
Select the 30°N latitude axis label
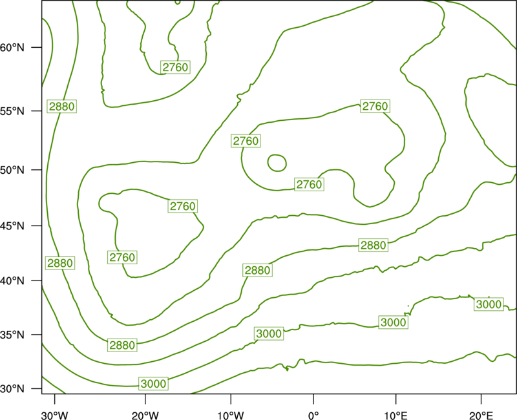(x=12, y=389)
